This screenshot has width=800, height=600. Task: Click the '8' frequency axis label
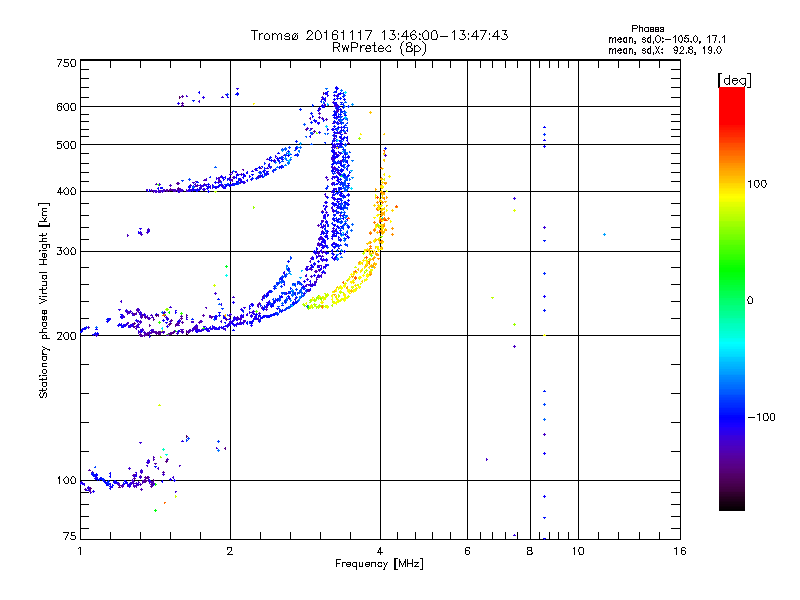point(530,551)
